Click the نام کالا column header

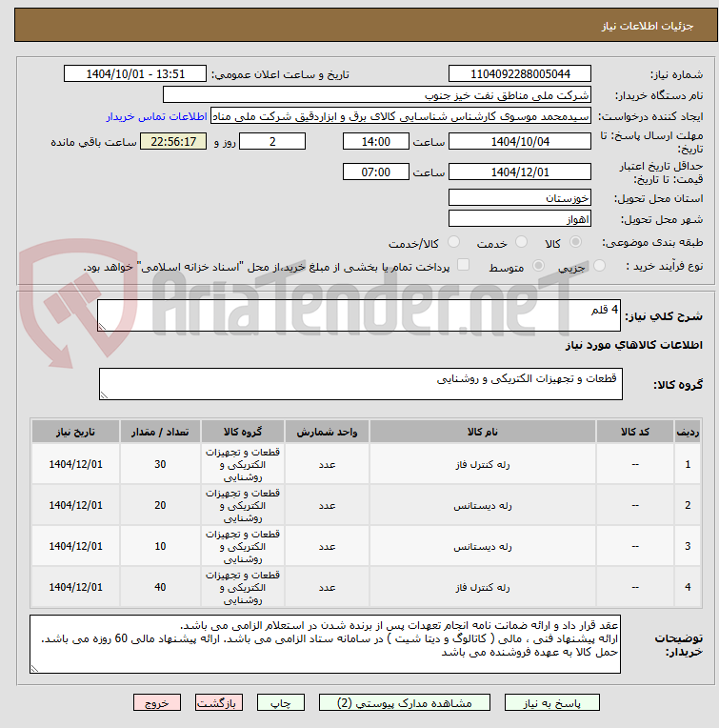483,432
